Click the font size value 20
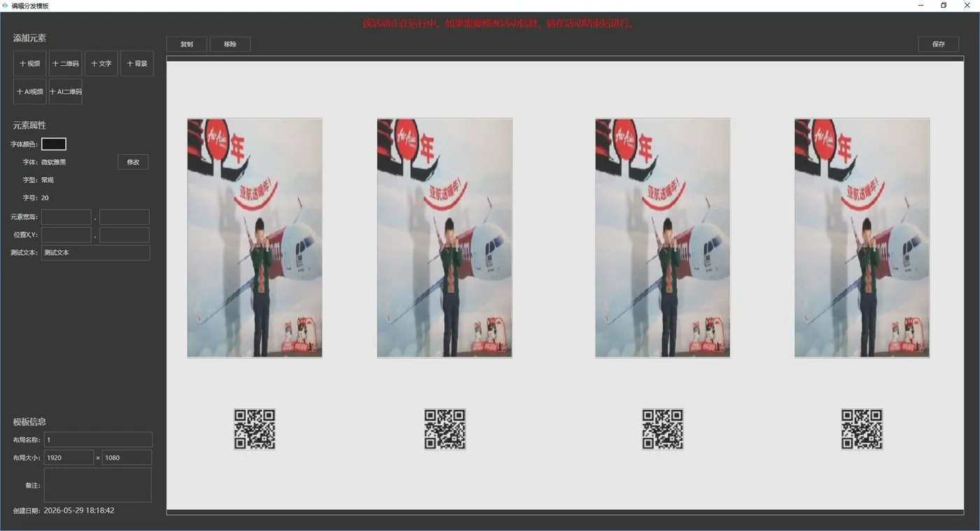980x531 pixels. [x=45, y=198]
